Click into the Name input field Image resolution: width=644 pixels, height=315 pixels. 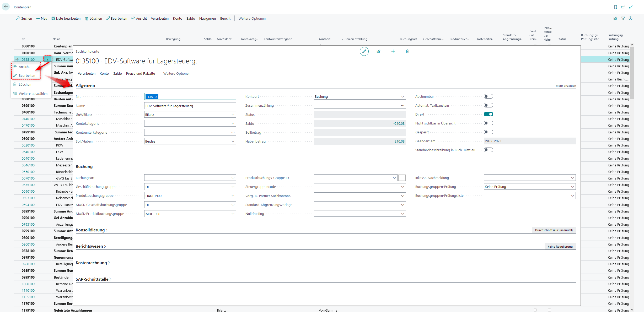[190, 106]
